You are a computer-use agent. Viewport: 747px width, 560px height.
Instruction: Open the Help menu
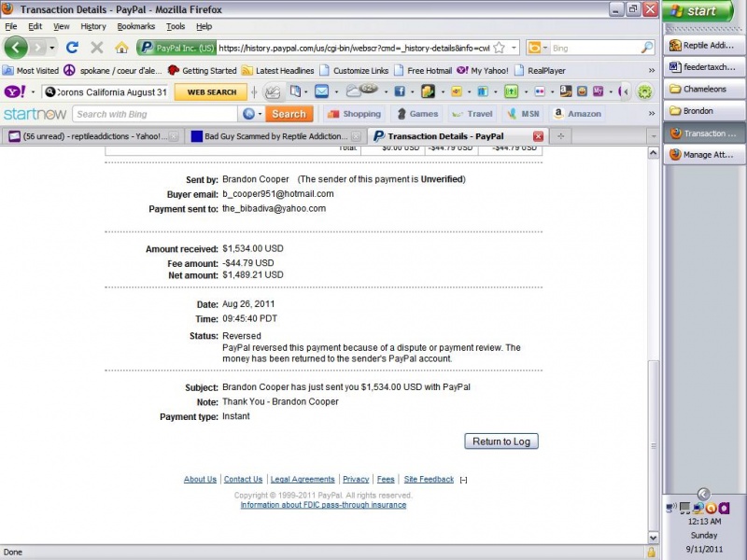click(x=204, y=26)
